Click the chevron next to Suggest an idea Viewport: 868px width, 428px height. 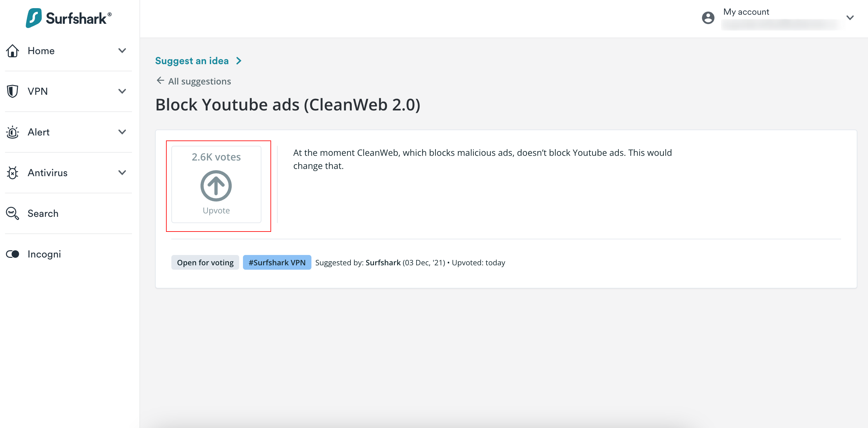tap(239, 61)
